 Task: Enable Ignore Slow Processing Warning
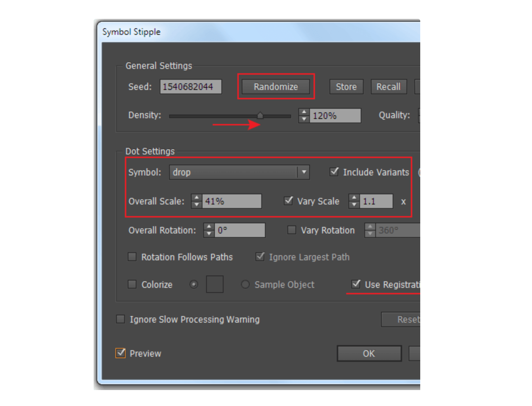pos(120,319)
